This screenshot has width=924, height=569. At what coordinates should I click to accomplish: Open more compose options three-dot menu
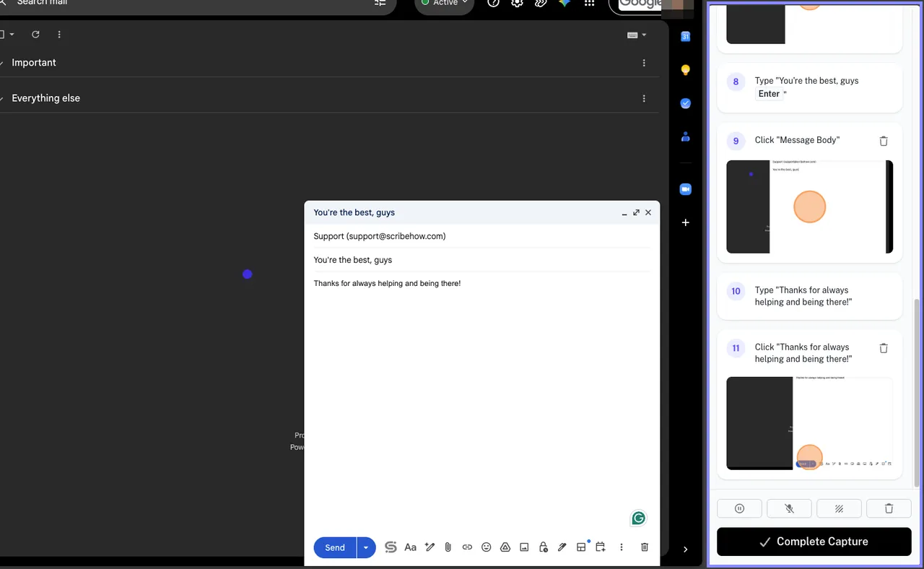[621, 547]
